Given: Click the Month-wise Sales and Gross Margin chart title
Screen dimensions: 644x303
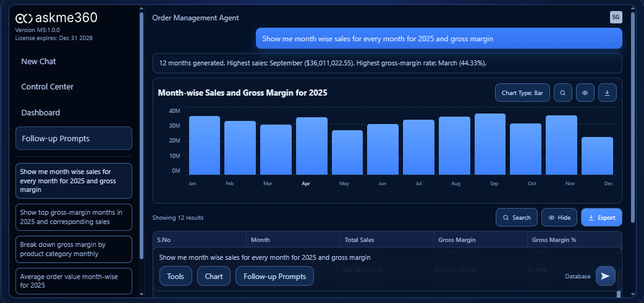Looking at the screenshot, I should [x=242, y=93].
